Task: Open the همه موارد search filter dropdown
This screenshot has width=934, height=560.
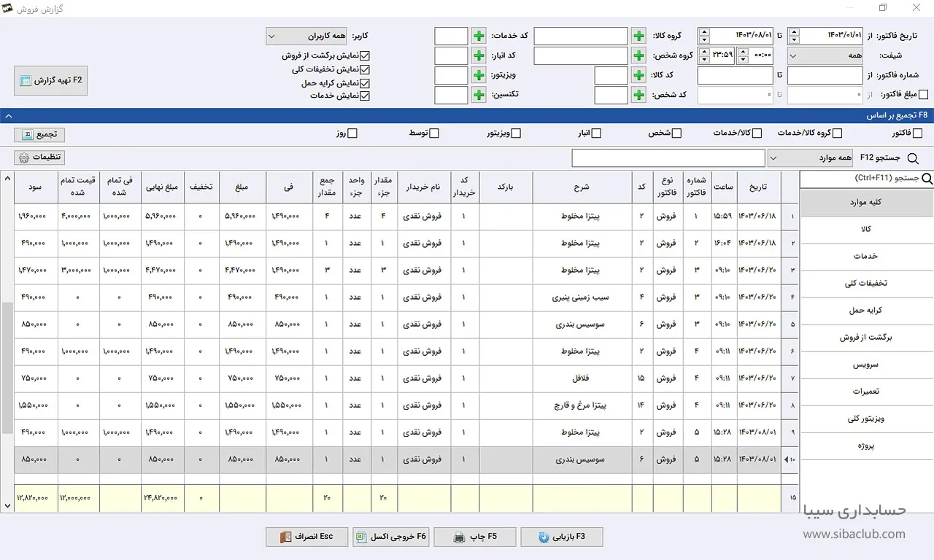Action: pos(810,158)
